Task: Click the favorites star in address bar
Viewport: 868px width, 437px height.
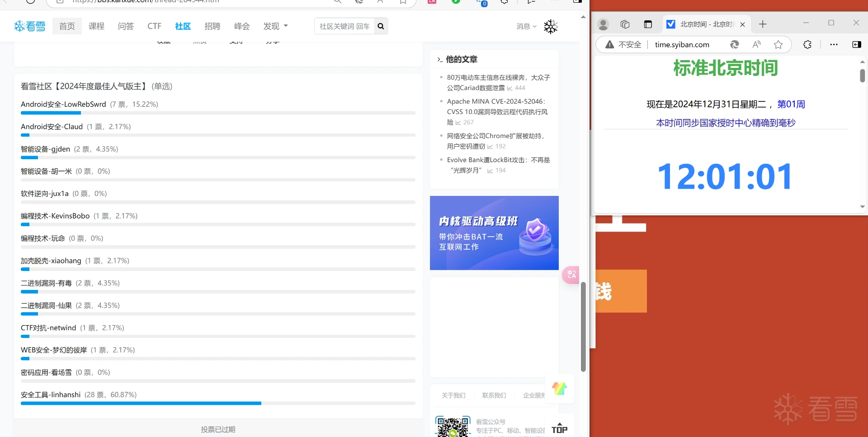Action: pyautogui.click(x=778, y=44)
